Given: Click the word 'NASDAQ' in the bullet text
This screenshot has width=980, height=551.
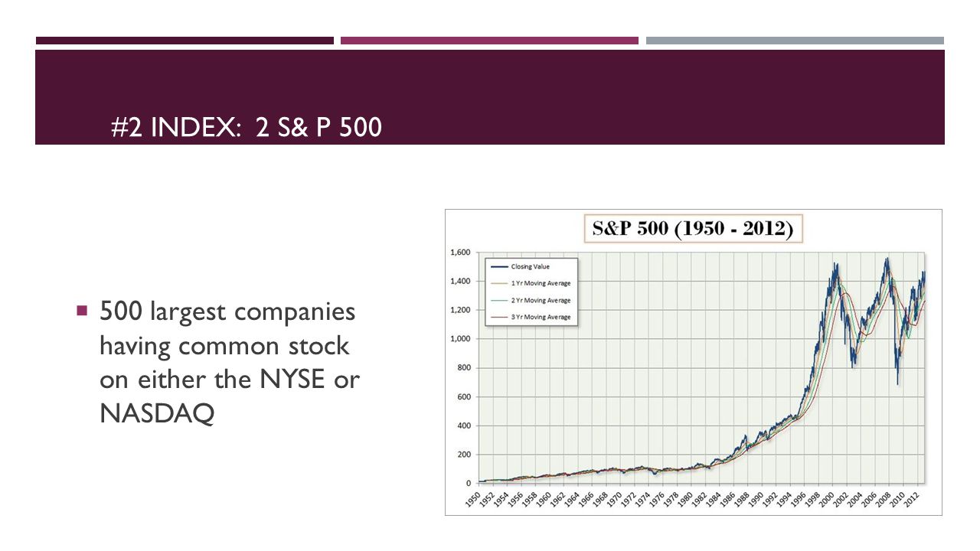Looking at the screenshot, I should (157, 413).
